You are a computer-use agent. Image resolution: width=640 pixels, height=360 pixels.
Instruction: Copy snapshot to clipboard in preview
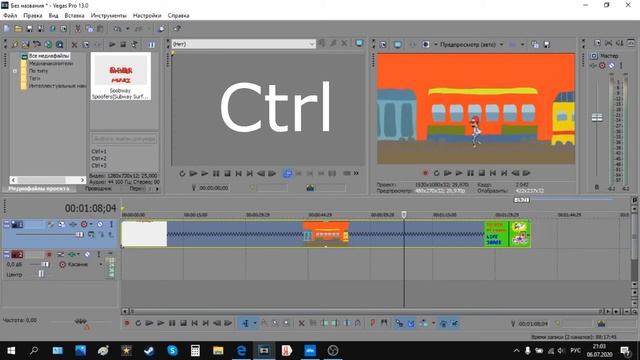click(535, 44)
